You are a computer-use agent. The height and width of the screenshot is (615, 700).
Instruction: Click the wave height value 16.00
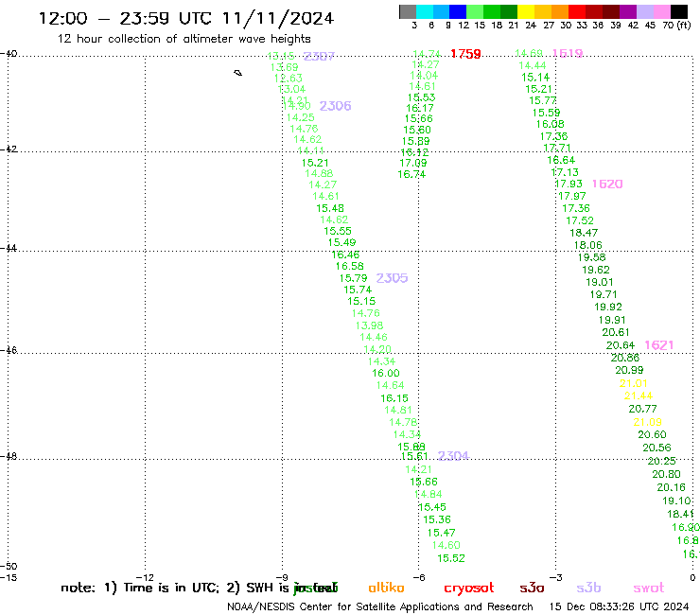click(x=386, y=374)
